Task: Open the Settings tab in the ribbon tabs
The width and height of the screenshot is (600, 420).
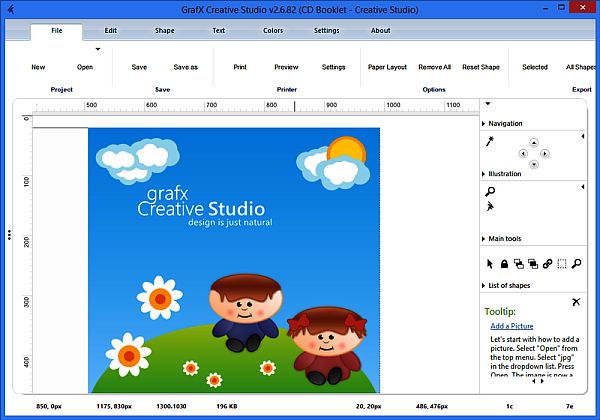Action: tap(326, 31)
